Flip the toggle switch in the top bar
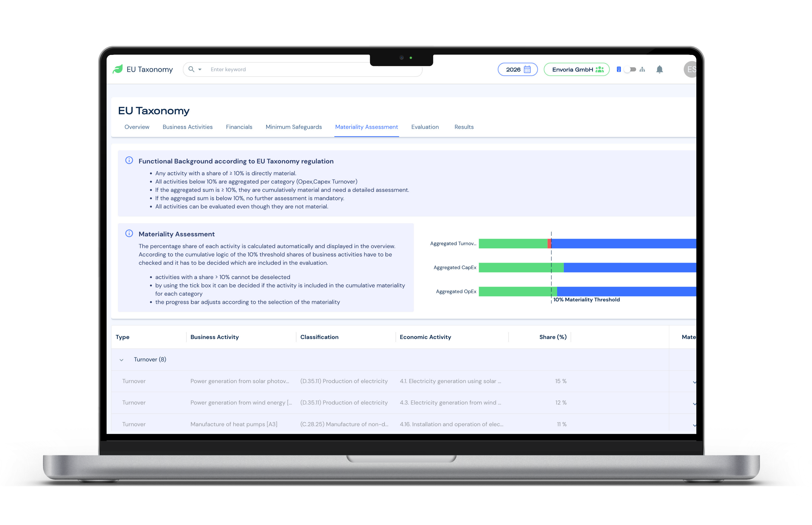 tap(630, 69)
